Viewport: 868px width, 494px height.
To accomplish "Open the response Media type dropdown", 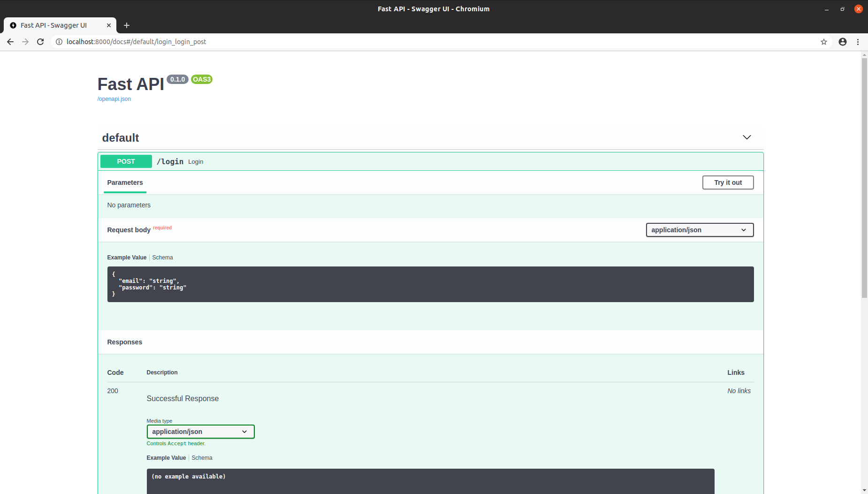I will pos(200,432).
